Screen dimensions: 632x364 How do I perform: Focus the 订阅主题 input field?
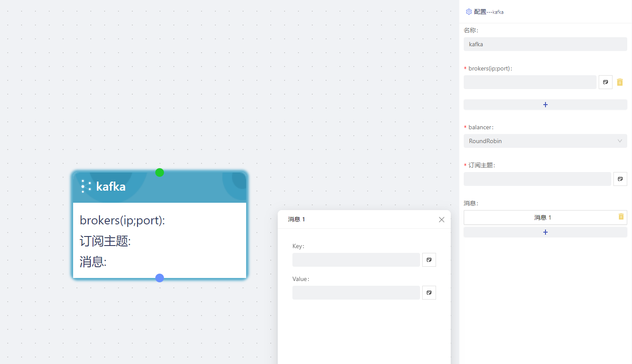tap(537, 179)
